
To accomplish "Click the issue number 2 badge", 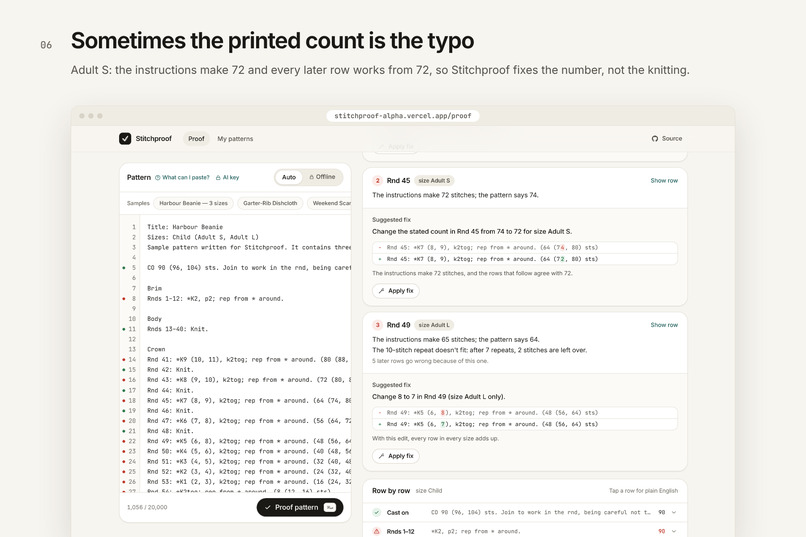I will (378, 180).
